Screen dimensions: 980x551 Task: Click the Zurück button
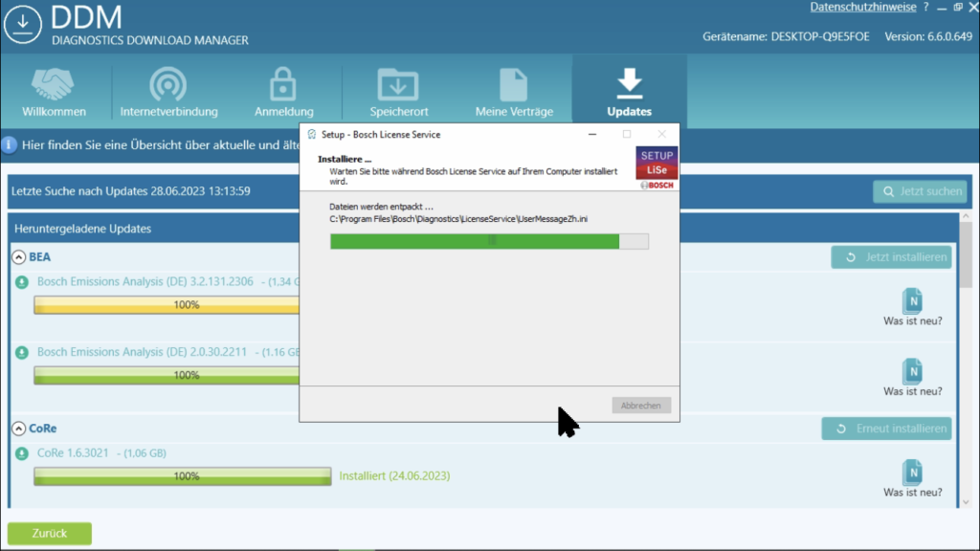click(50, 534)
